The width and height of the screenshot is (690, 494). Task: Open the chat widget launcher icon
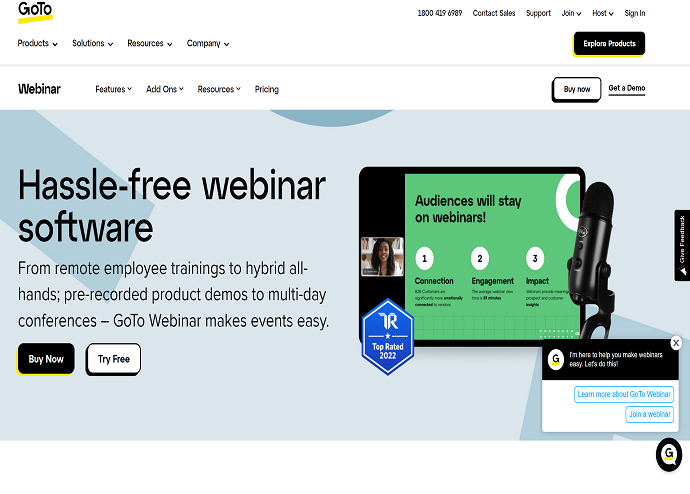[669, 454]
